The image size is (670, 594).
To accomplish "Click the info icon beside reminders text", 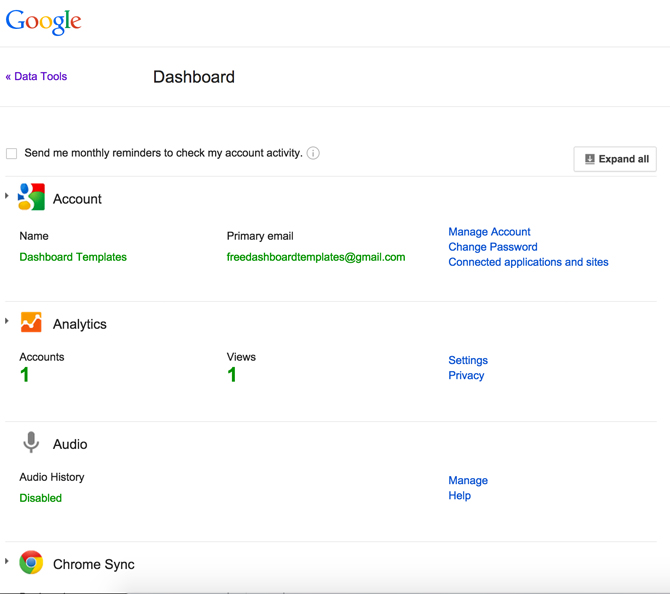I will (313, 153).
